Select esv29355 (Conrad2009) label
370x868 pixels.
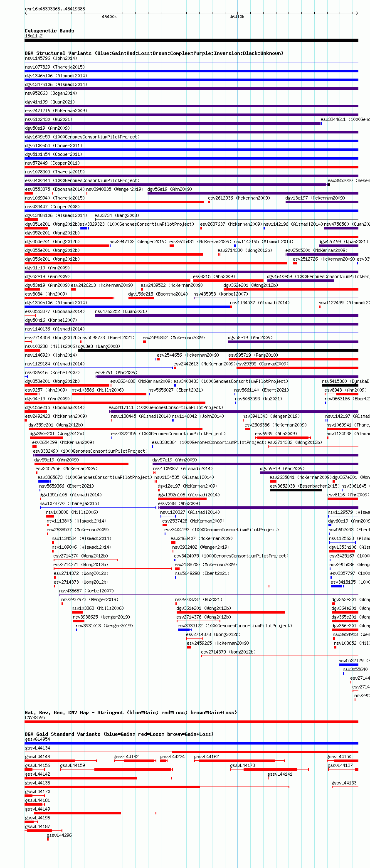coord(262,364)
